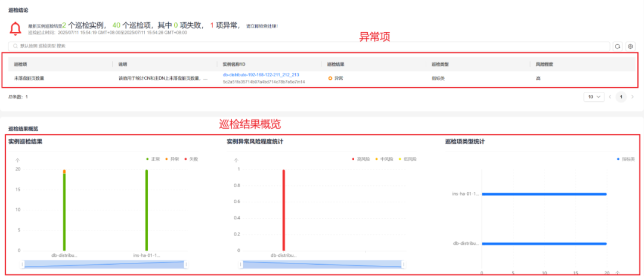
Task: Toggle the 低风险 legend series
Action: click(x=407, y=159)
